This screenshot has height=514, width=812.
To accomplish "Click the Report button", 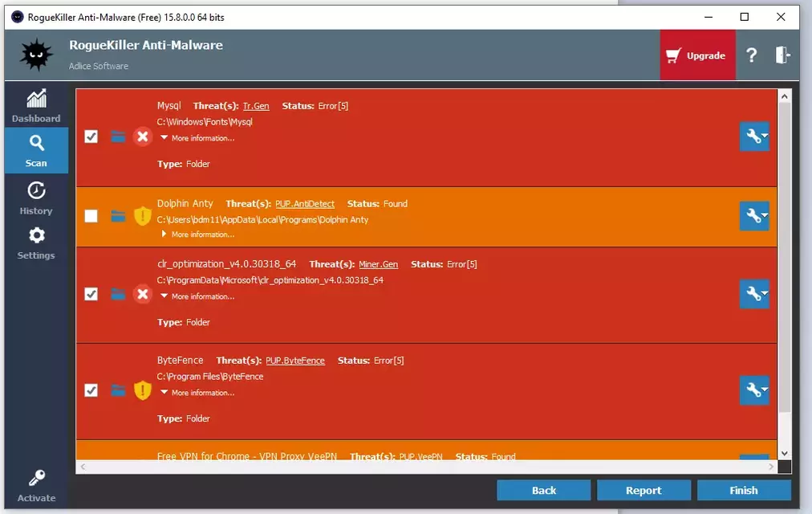I will [x=644, y=490].
